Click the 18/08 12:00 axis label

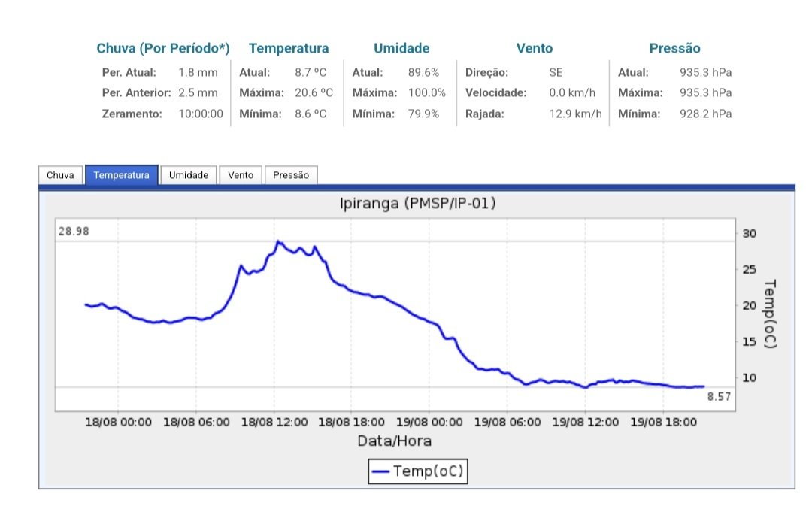tap(274, 423)
